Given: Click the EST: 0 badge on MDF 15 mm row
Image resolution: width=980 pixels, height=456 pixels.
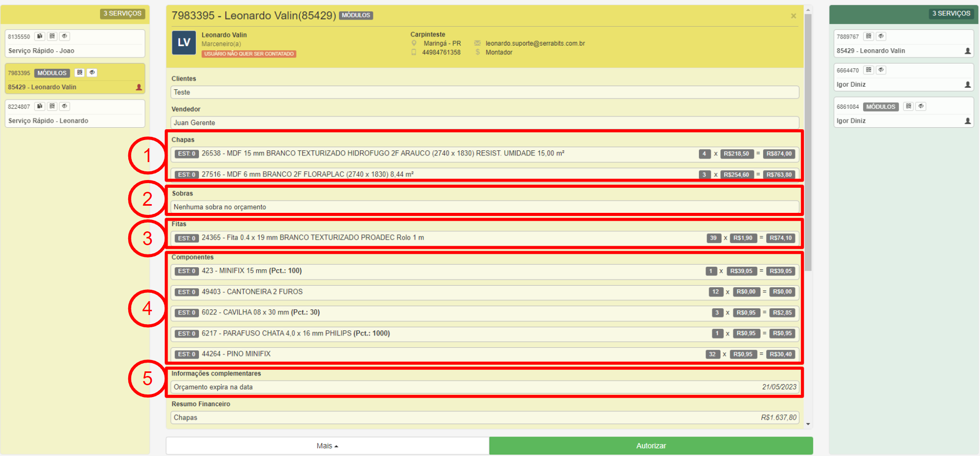Looking at the screenshot, I should coord(187,154).
